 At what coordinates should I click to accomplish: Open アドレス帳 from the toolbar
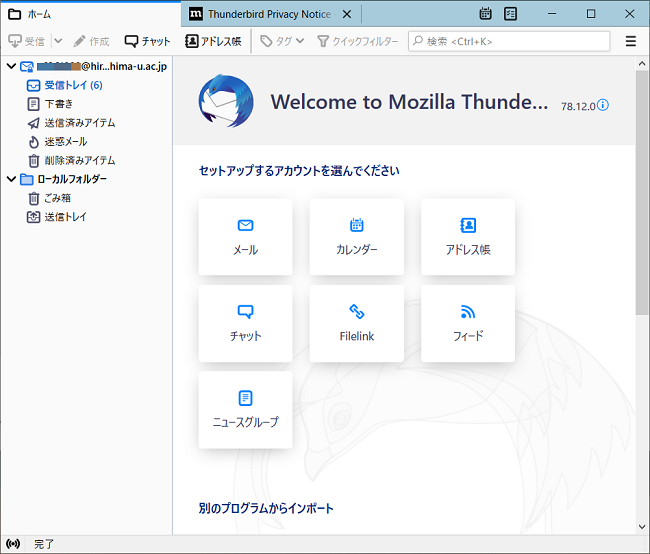pyautogui.click(x=213, y=41)
